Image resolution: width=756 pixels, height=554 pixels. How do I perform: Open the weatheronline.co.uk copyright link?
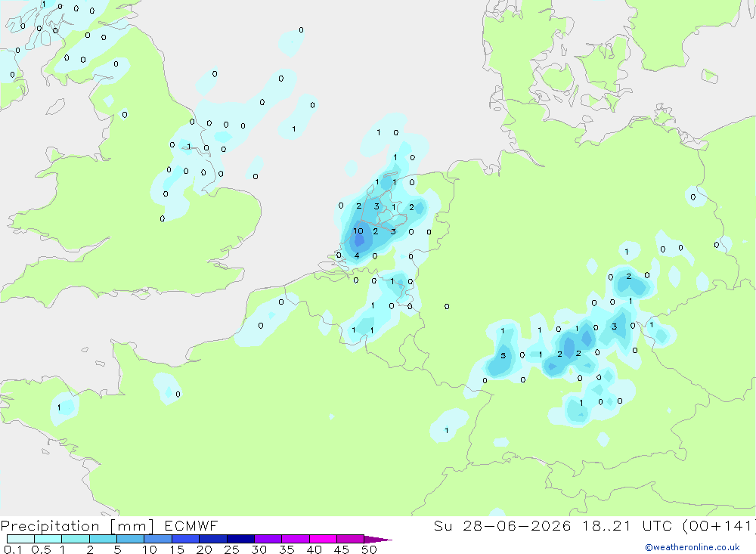coord(692,547)
